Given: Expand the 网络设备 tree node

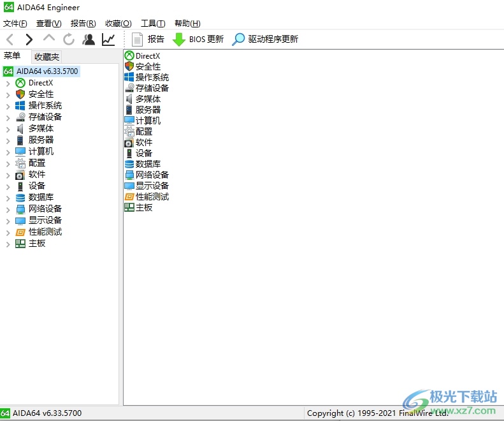Looking at the screenshot, I should point(8,209).
